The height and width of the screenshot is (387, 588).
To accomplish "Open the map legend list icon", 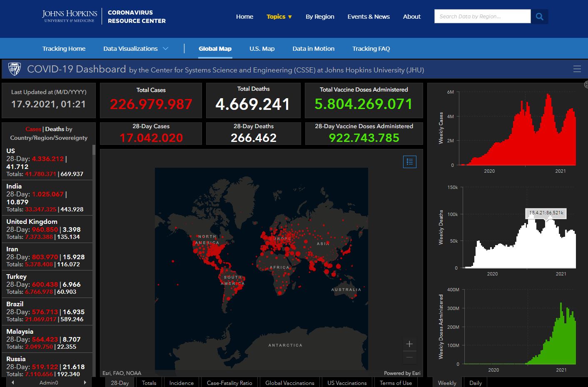I will [410, 162].
